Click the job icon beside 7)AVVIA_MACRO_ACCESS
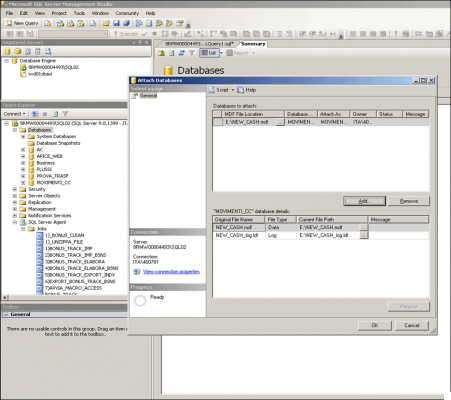The width and height of the screenshot is (451, 400). 40,288
